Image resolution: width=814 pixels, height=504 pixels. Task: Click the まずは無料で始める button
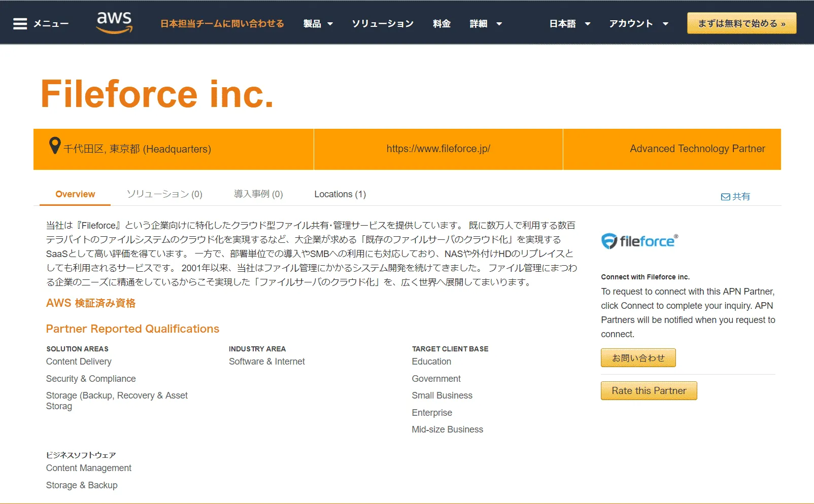pyautogui.click(x=741, y=23)
